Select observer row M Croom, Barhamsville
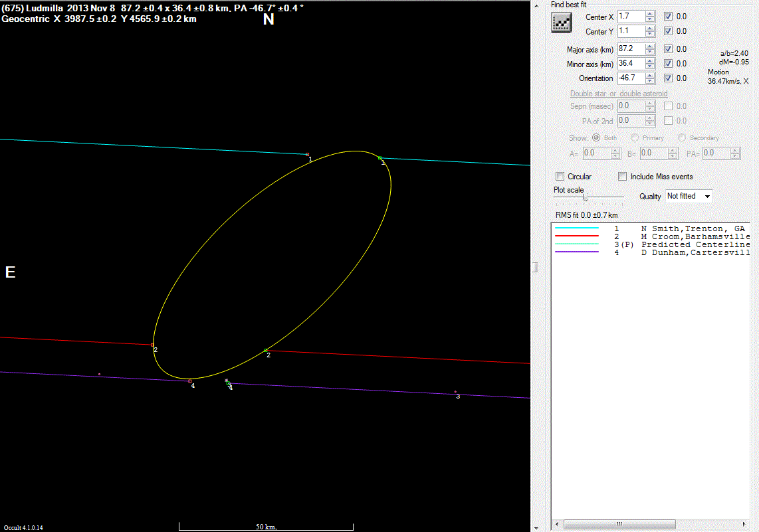The height and width of the screenshot is (532, 759). coord(651,236)
